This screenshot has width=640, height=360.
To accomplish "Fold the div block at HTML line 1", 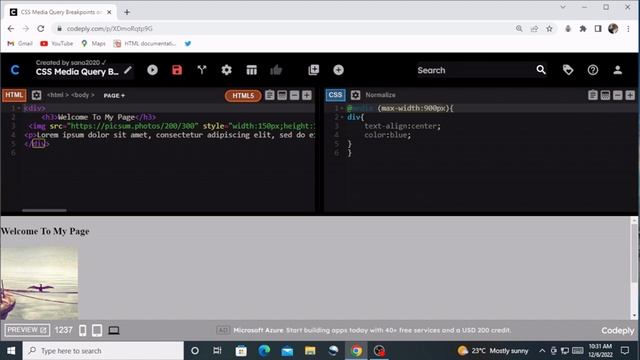I will point(19,108).
